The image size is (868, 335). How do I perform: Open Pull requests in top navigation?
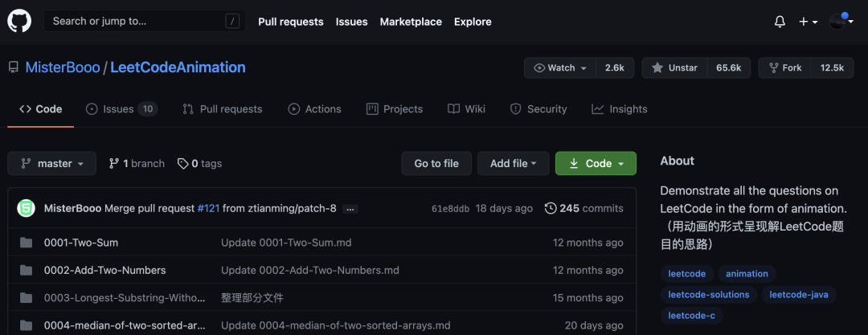tap(291, 22)
